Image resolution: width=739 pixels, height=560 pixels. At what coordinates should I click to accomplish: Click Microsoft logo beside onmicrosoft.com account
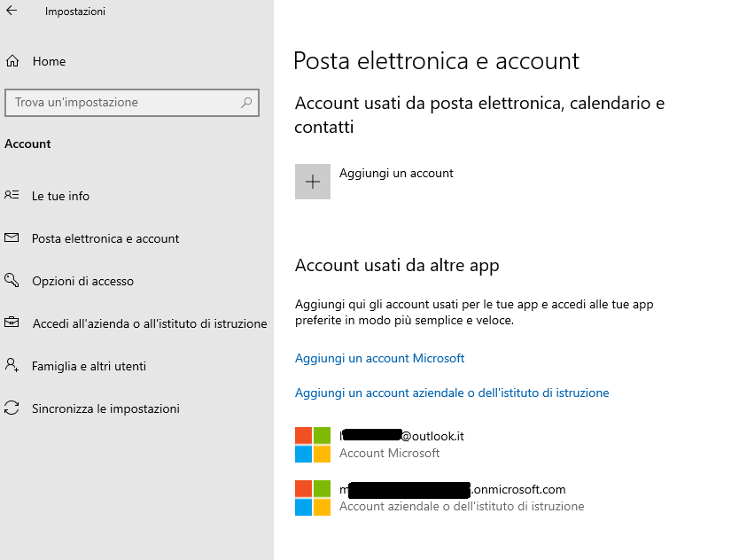click(313, 498)
